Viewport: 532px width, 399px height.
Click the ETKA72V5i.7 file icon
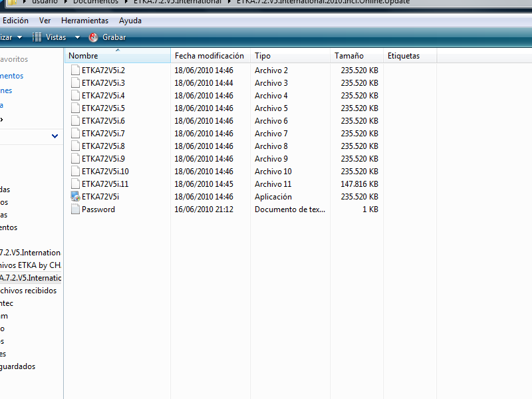point(75,134)
